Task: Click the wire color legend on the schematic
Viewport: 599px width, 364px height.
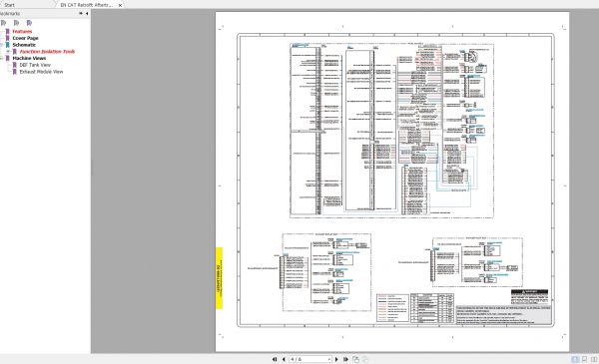Action: [x=392, y=308]
